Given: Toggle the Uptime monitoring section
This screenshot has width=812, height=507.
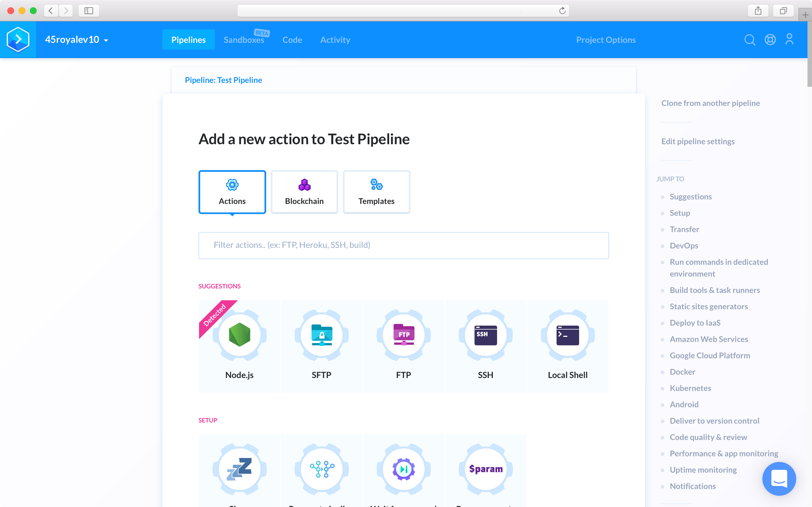Looking at the screenshot, I should click(x=704, y=469).
